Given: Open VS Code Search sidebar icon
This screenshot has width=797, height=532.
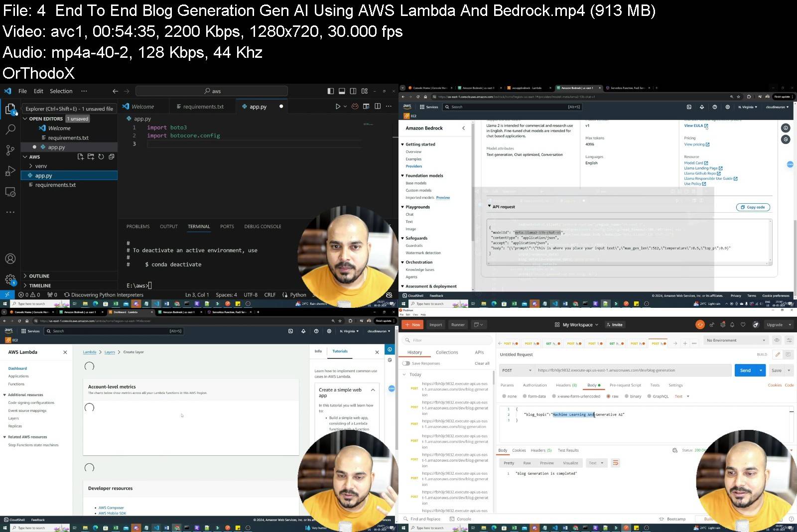Looking at the screenshot, I should point(10,130).
